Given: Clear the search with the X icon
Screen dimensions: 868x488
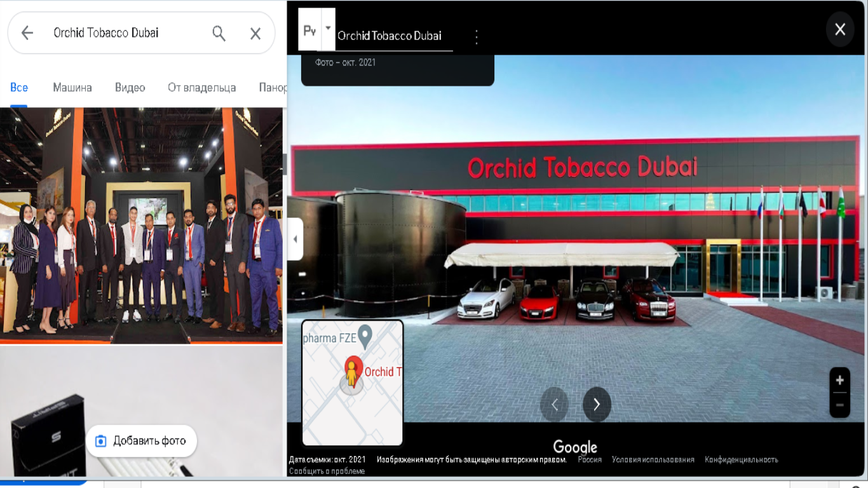Looking at the screenshot, I should (255, 34).
